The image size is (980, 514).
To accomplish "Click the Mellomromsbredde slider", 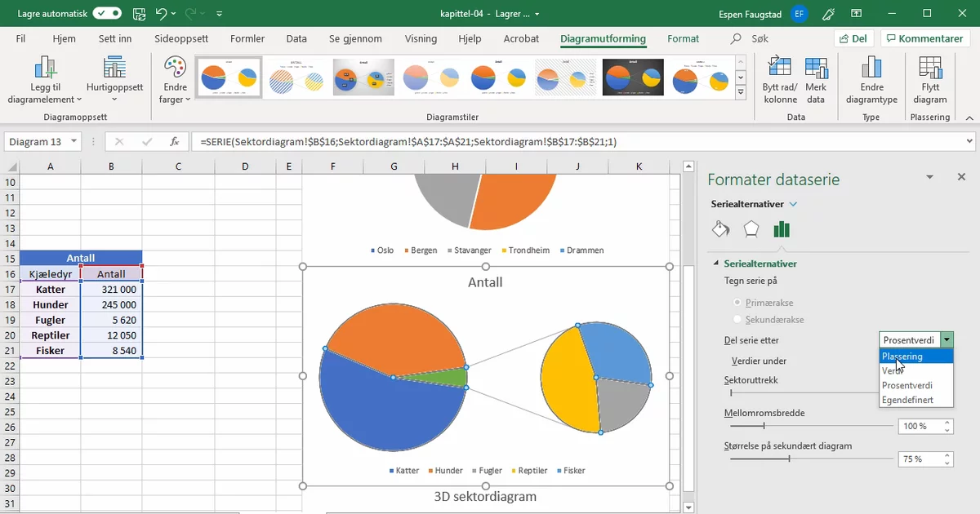I will click(x=811, y=426).
